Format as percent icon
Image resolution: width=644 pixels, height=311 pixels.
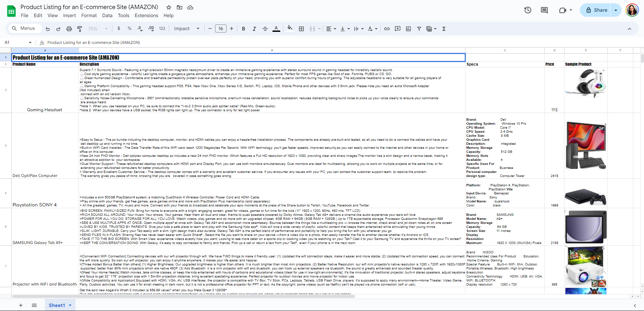[130, 29]
